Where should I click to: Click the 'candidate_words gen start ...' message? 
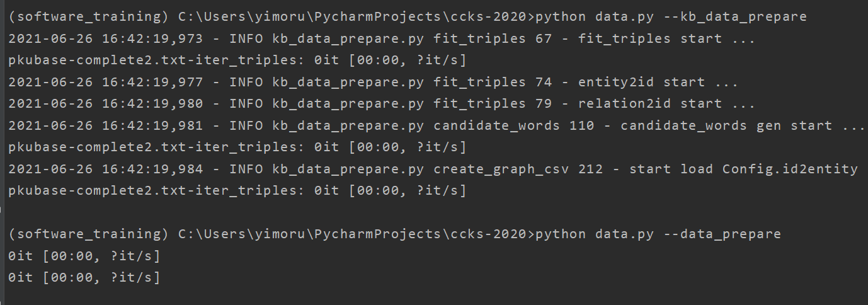coord(743,125)
